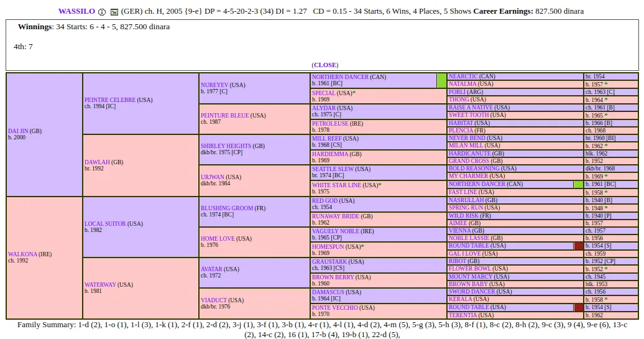Open RED GOD (USA) link

[x=324, y=201]
